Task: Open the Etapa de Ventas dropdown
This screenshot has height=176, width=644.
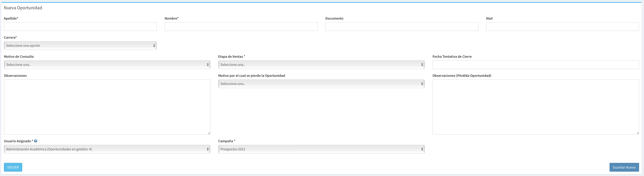Action: [x=321, y=65]
